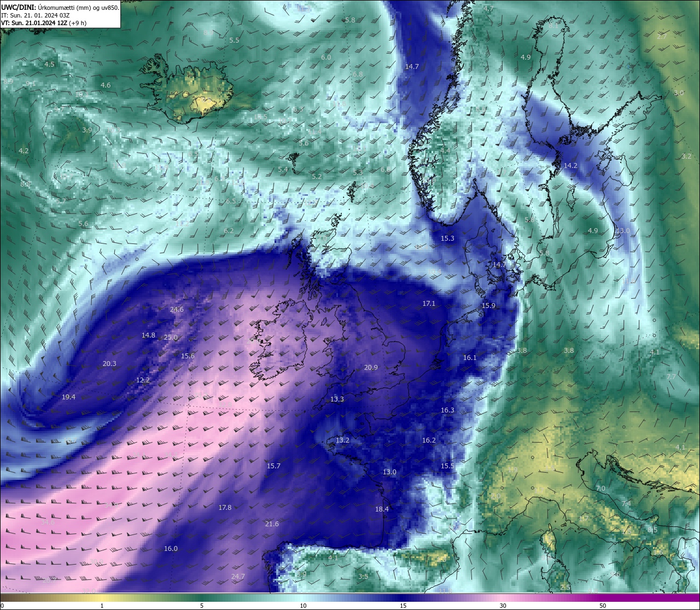Click the map value 24.6 west of Ireland

pos(177,309)
